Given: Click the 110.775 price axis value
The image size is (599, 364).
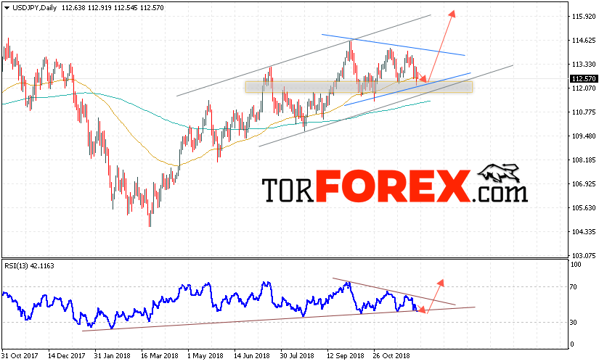Looking at the screenshot, I should click(584, 112).
